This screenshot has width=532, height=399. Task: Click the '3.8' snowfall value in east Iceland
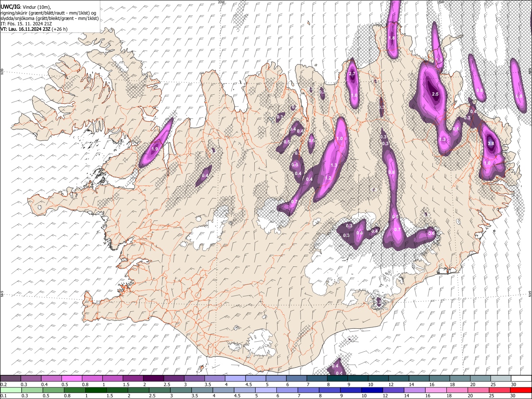[490, 143]
